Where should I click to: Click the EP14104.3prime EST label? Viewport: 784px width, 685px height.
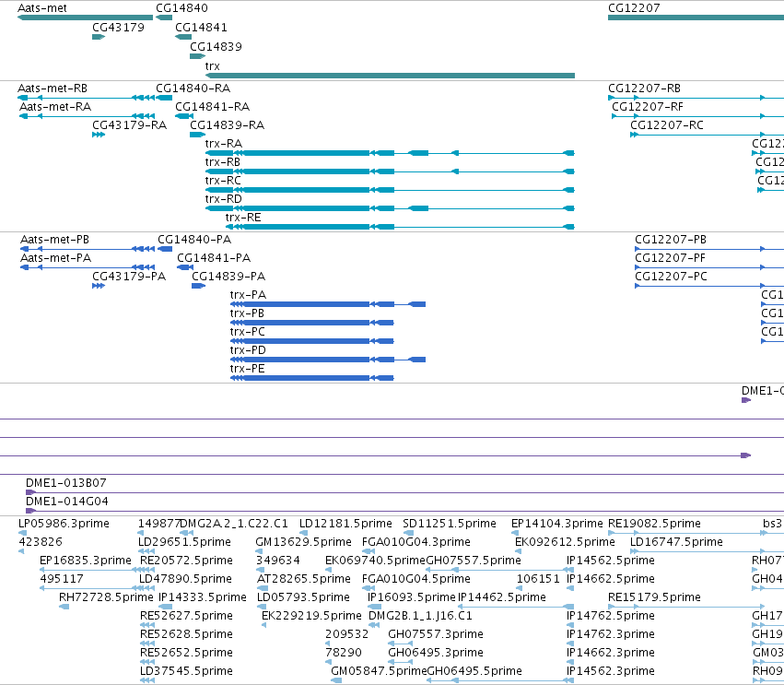(x=557, y=524)
